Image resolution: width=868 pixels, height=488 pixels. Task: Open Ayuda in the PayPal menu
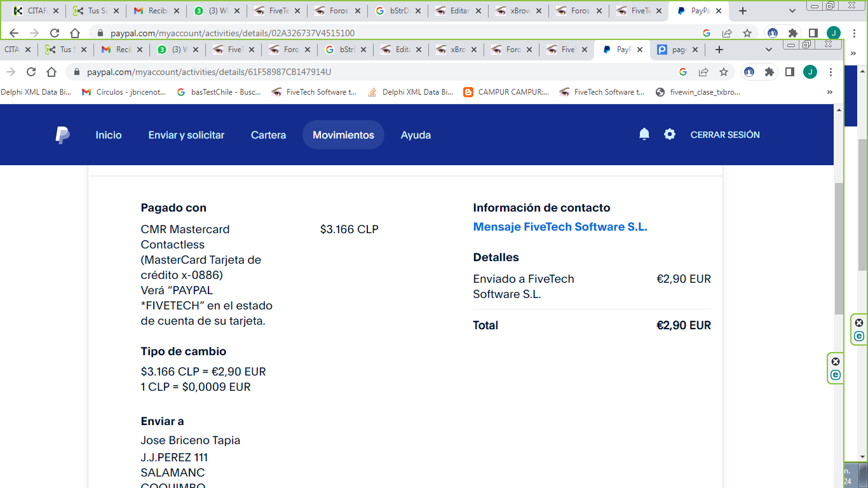tap(416, 135)
